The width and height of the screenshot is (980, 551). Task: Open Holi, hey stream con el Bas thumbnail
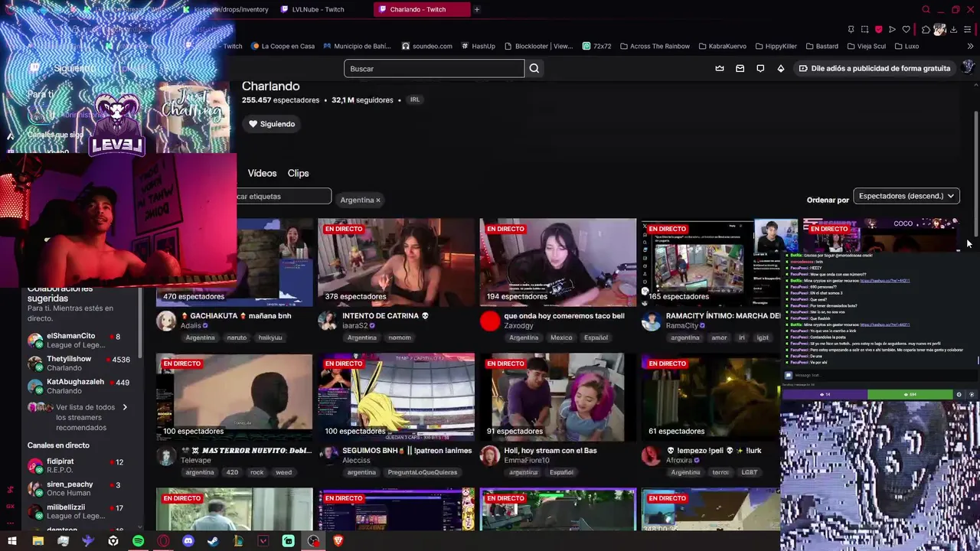click(x=557, y=397)
